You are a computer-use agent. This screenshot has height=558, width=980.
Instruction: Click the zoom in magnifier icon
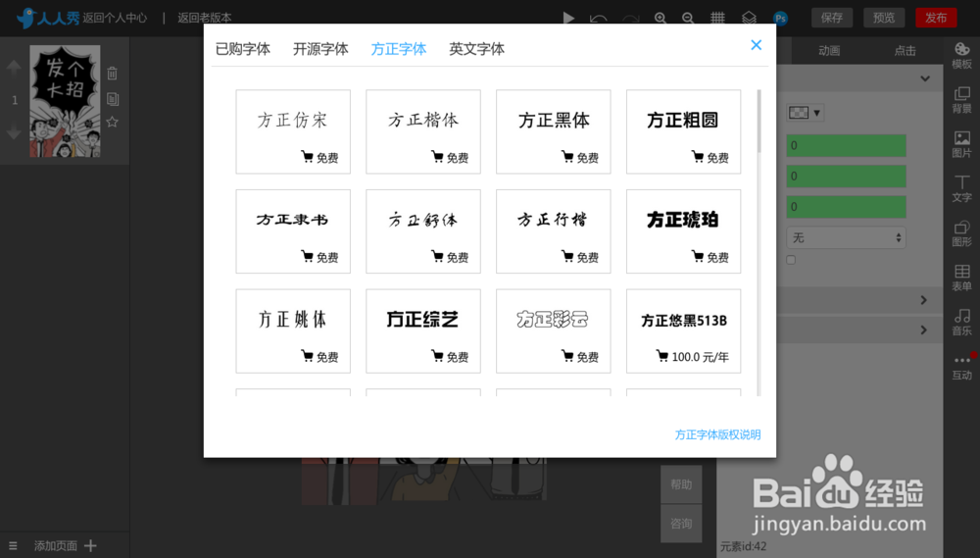(660, 18)
